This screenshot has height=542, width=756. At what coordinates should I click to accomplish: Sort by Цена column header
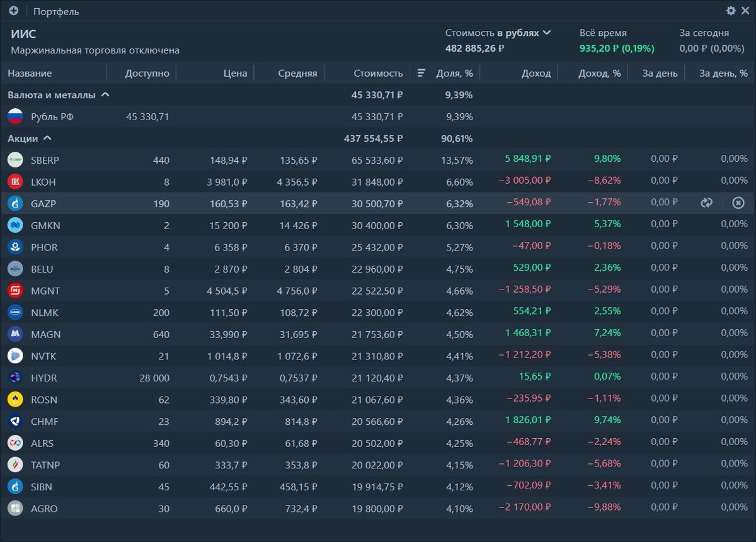click(236, 73)
